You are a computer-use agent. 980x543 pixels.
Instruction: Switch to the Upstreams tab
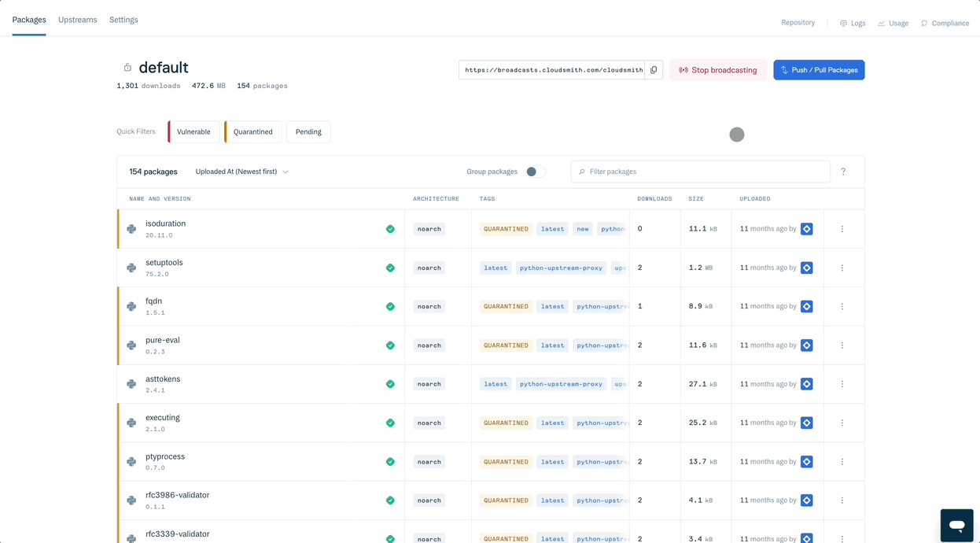(77, 20)
